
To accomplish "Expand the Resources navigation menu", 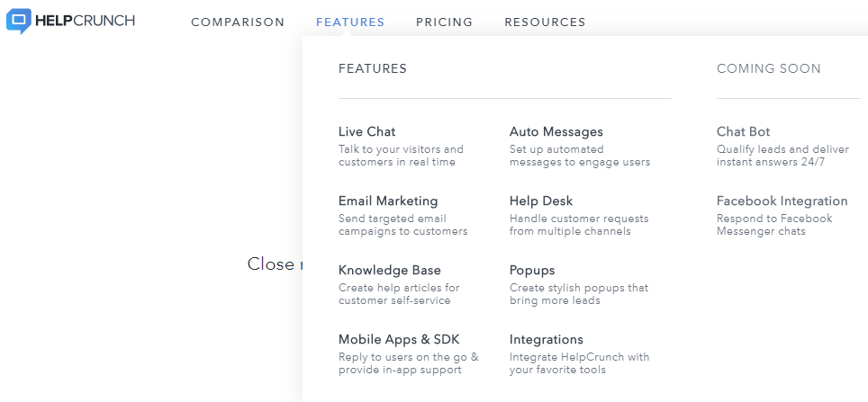I will [x=546, y=22].
